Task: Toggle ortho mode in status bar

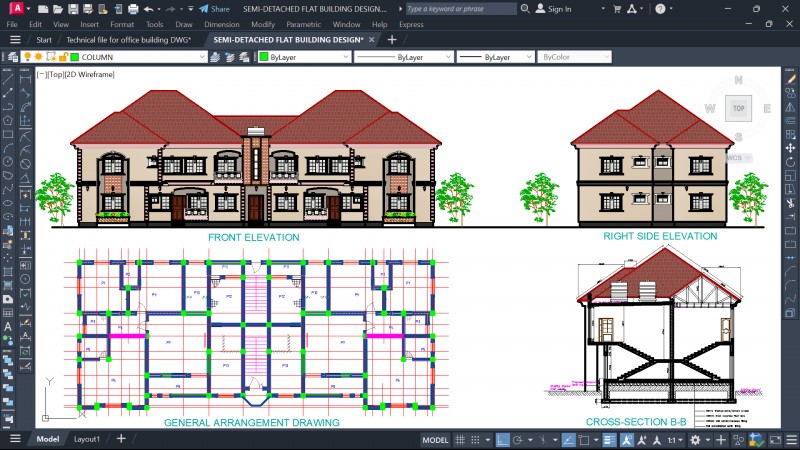Action: point(503,440)
